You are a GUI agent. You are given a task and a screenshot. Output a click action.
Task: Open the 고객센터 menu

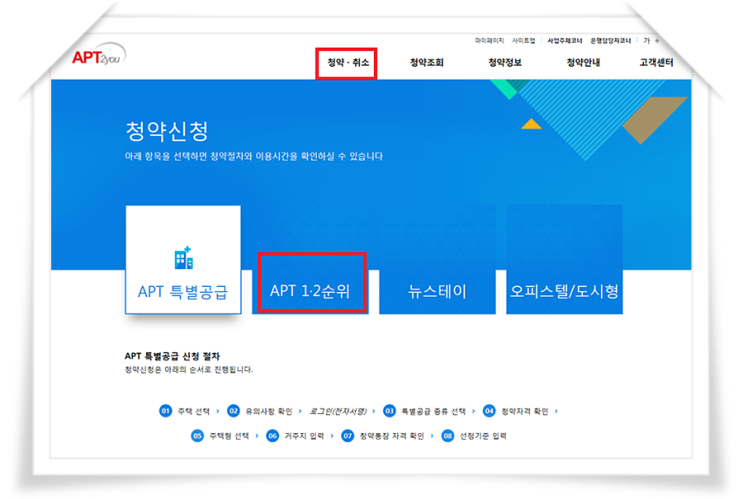[x=656, y=63]
